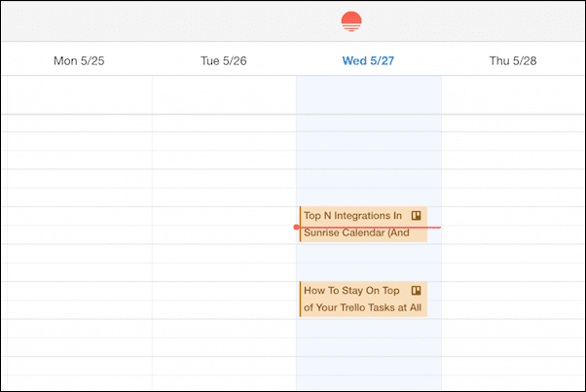Select the Tue 5/26 day header
This screenshot has width=586, height=392.
pos(224,61)
